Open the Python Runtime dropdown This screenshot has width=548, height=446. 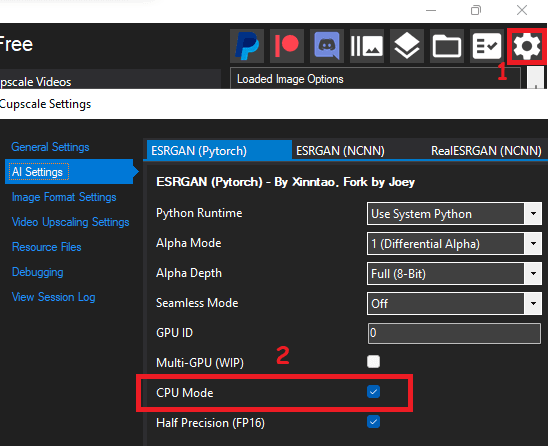click(454, 214)
